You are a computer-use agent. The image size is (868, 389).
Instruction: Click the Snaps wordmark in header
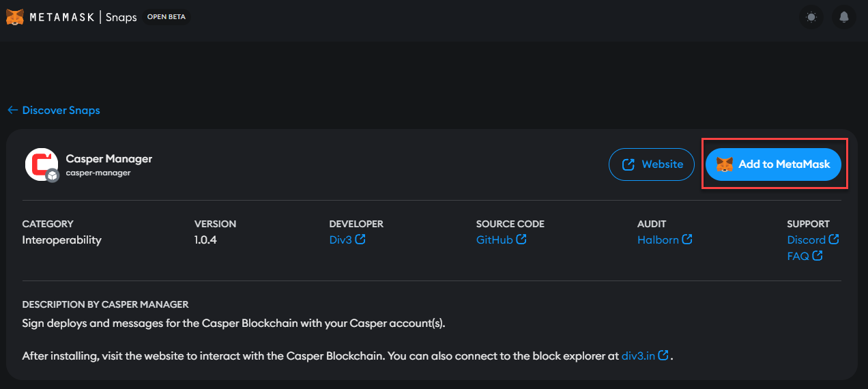[121, 17]
